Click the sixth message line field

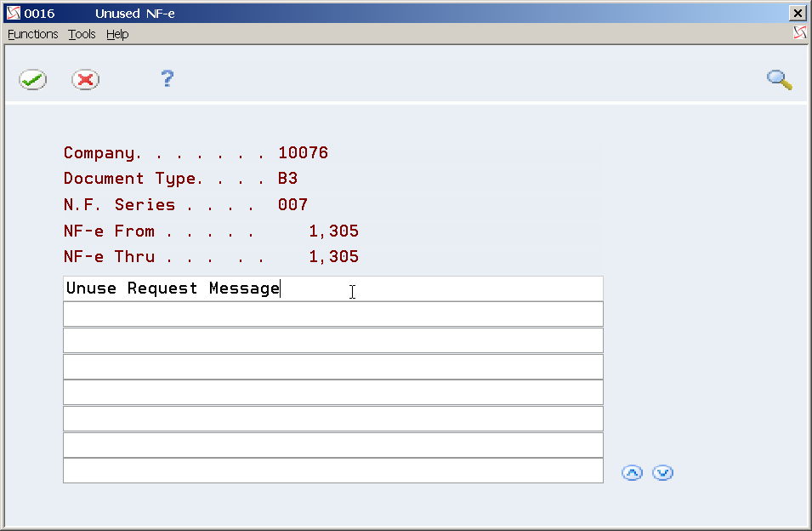333,419
